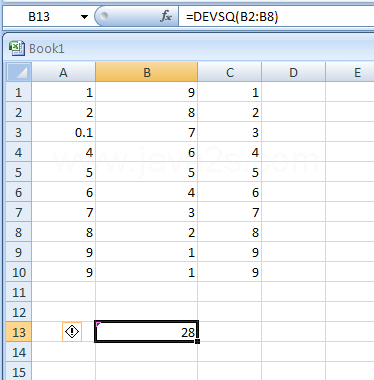The height and width of the screenshot is (380, 374).
Task: Click cell B13 showing 28
Action: [147, 332]
